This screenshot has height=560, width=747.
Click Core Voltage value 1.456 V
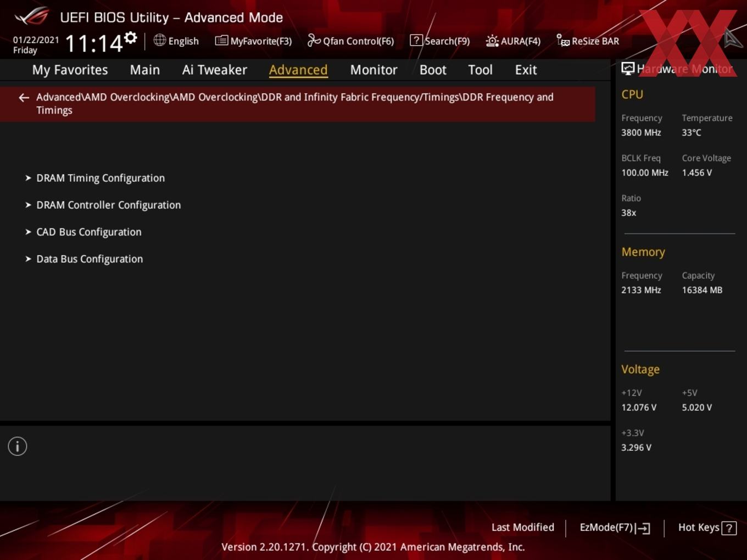[697, 172]
